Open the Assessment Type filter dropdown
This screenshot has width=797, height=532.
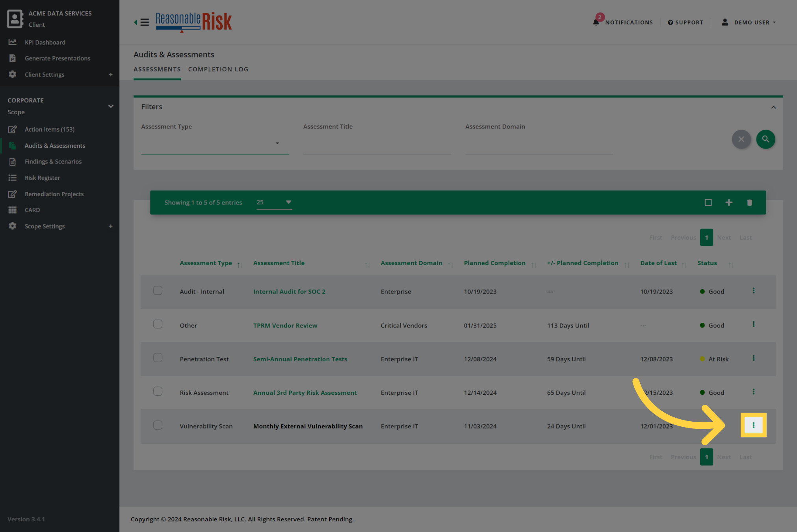click(x=215, y=143)
